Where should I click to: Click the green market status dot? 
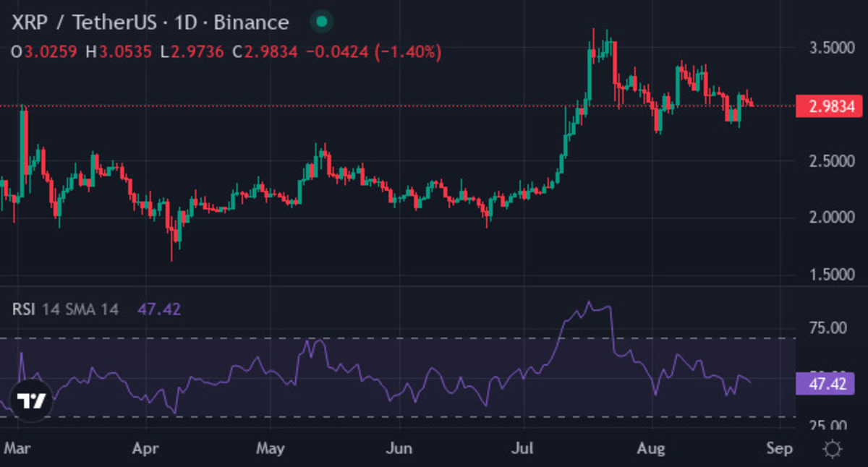click(x=321, y=22)
